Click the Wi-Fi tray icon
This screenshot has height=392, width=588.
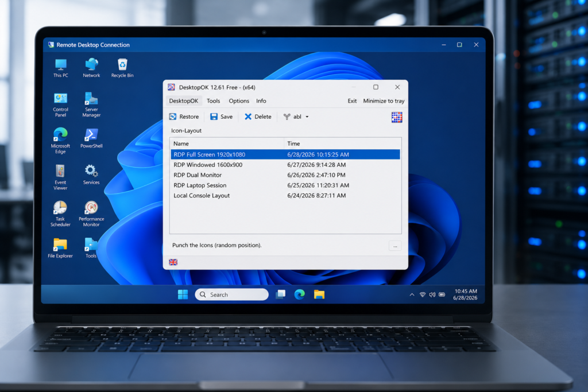(423, 294)
